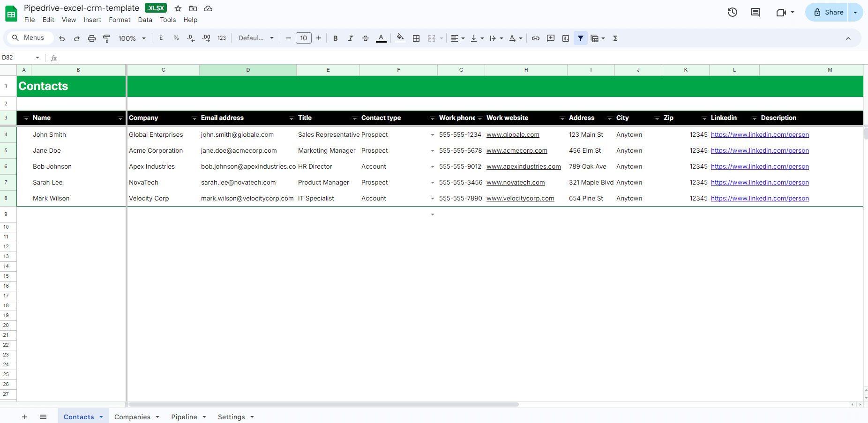Switch to the Companies tab
This screenshot has height=423, width=868.
click(x=133, y=416)
